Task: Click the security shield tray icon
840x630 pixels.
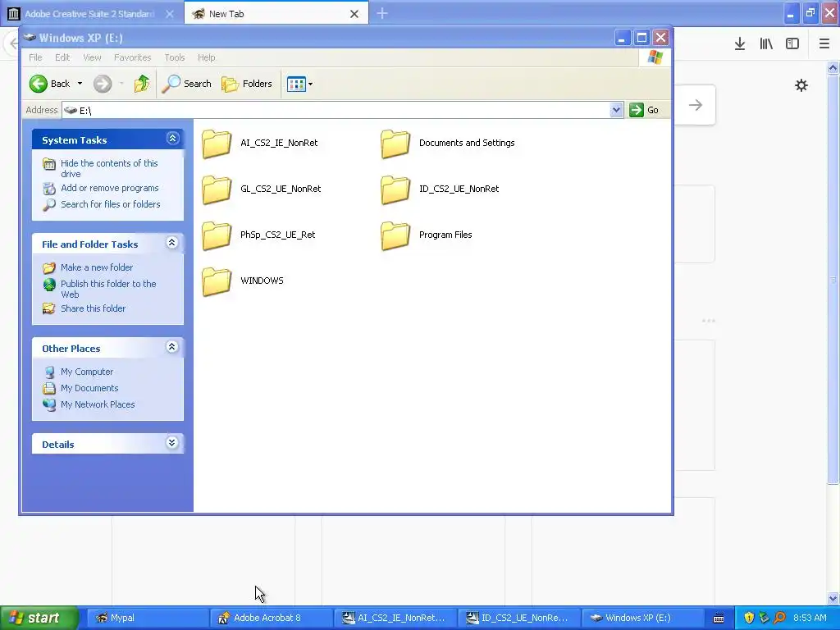Action: [749, 618]
